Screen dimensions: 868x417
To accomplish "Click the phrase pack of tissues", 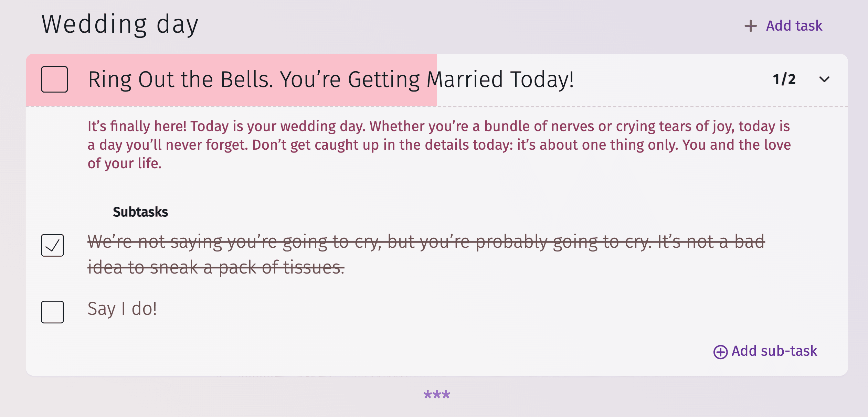I will click(x=282, y=267).
